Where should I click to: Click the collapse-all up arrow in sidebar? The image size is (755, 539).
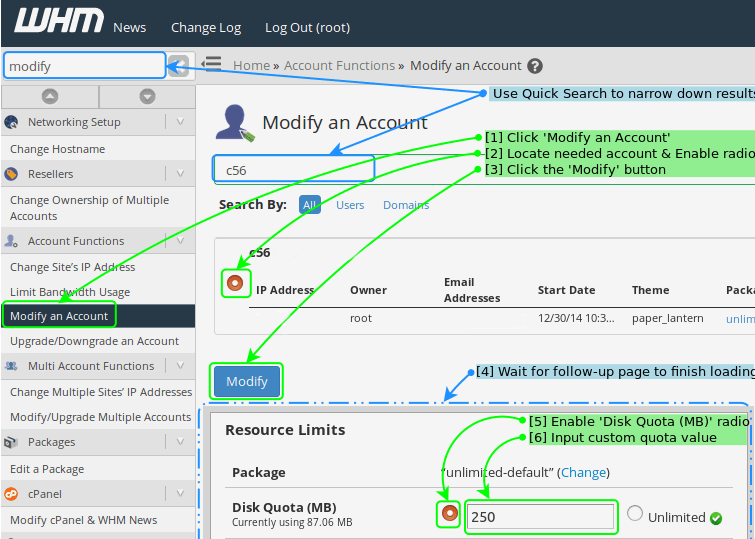click(x=49, y=96)
